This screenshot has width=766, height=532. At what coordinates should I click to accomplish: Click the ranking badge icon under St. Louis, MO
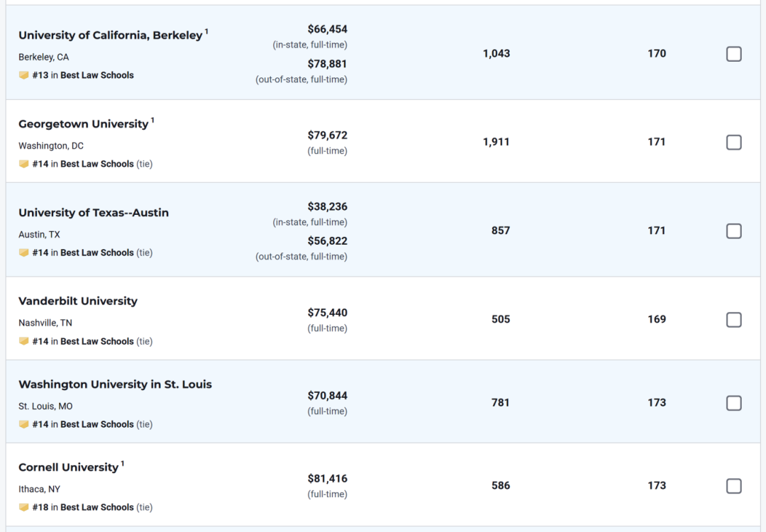click(24, 424)
